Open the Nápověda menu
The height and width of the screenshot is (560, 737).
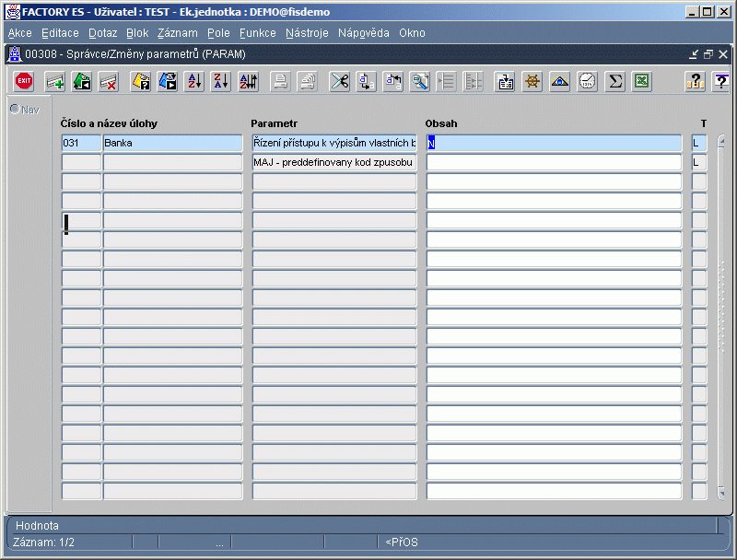[363, 33]
